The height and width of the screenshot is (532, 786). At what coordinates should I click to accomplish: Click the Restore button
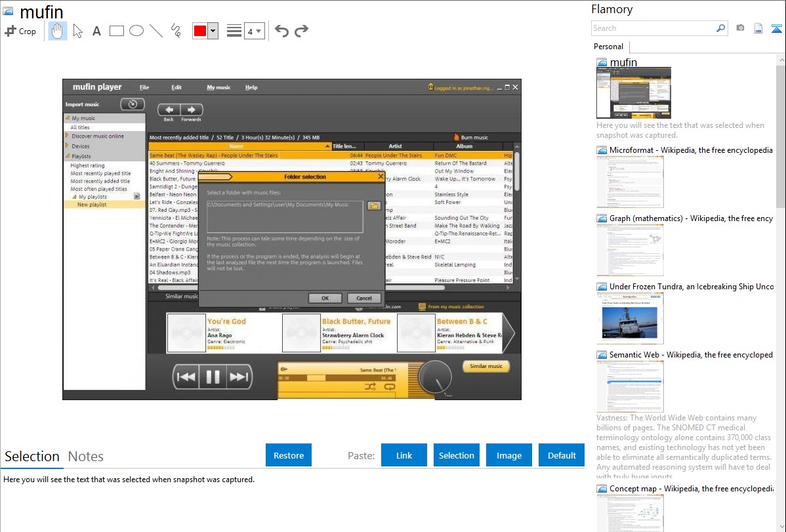click(x=289, y=455)
